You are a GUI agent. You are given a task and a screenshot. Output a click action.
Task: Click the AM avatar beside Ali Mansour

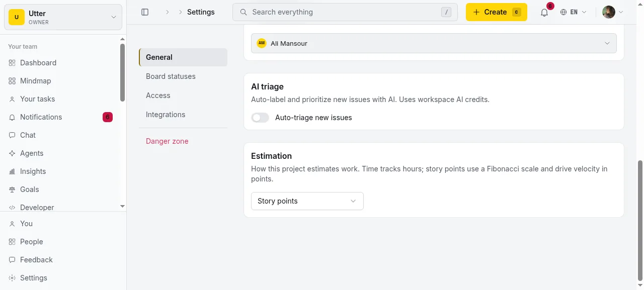(262, 43)
